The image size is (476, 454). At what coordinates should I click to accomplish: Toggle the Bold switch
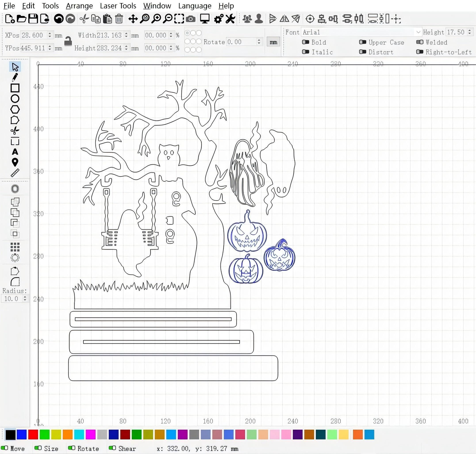tap(305, 42)
